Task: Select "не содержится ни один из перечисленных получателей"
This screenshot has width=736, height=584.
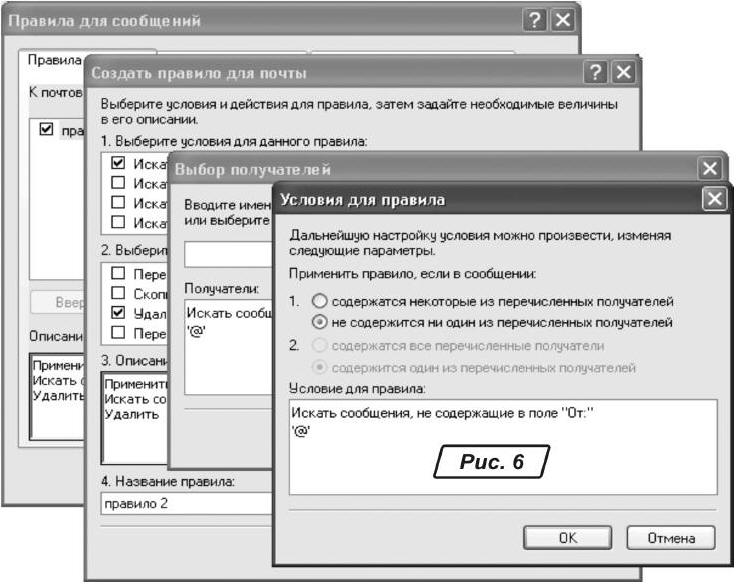Action: (320, 322)
